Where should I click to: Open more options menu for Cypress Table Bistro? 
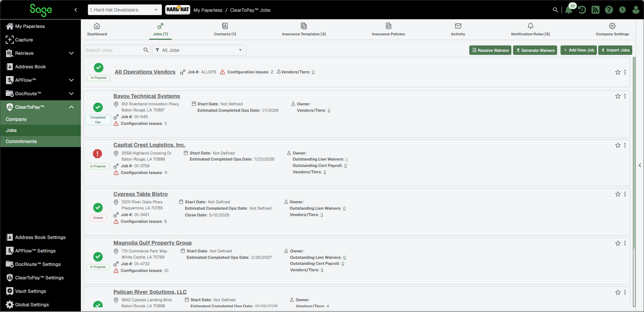tap(625, 194)
